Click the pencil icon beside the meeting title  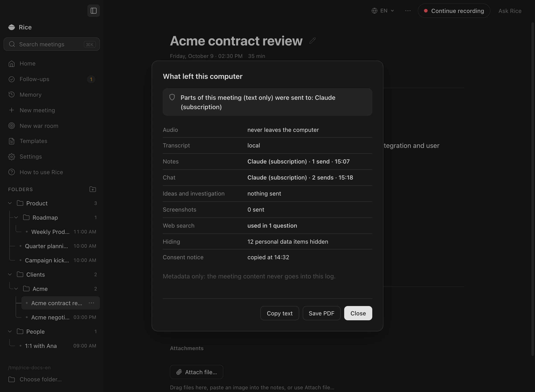[x=313, y=41]
